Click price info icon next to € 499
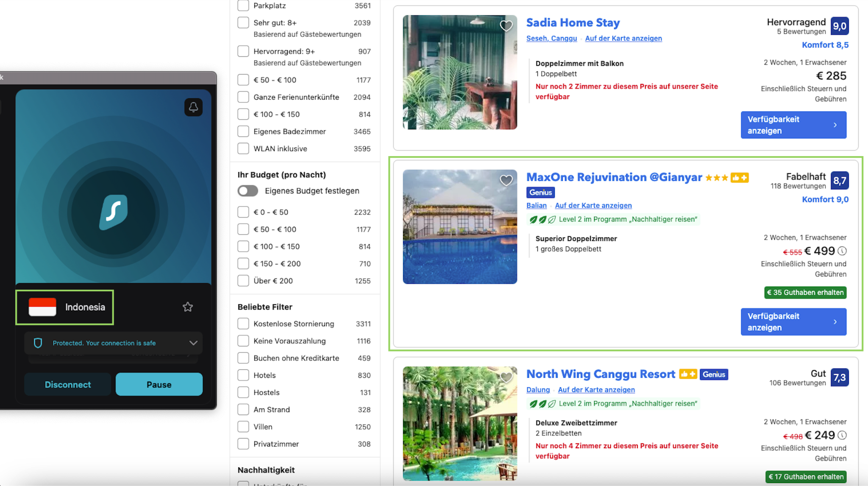The height and width of the screenshot is (486, 868). point(842,251)
